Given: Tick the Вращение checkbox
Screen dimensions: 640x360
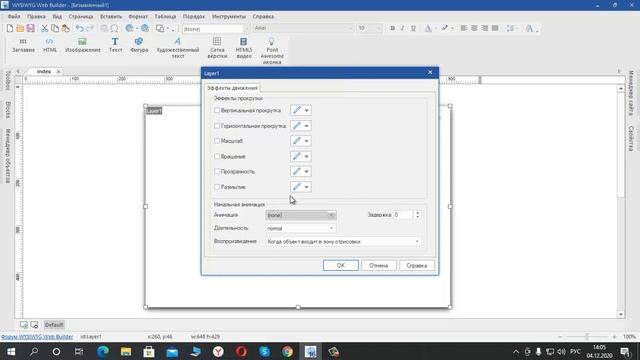Looking at the screenshot, I should 217,156.
